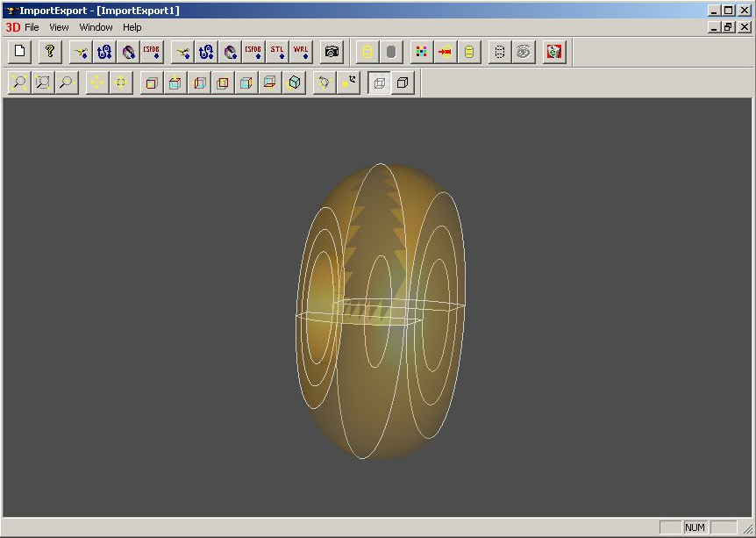Click the STL export toolbar button
The height and width of the screenshot is (538, 756).
tap(277, 52)
